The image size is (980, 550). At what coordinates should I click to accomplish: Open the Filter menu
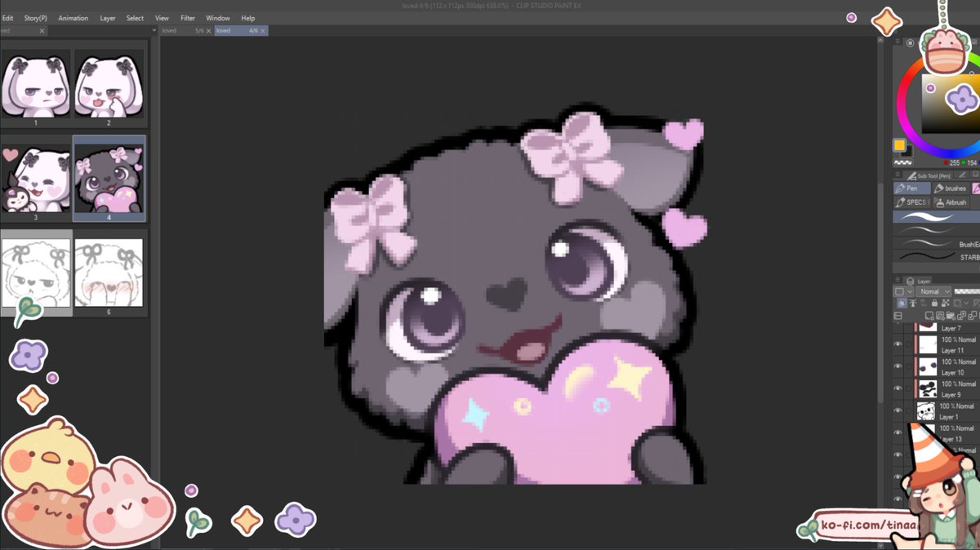click(x=187, y=17)
